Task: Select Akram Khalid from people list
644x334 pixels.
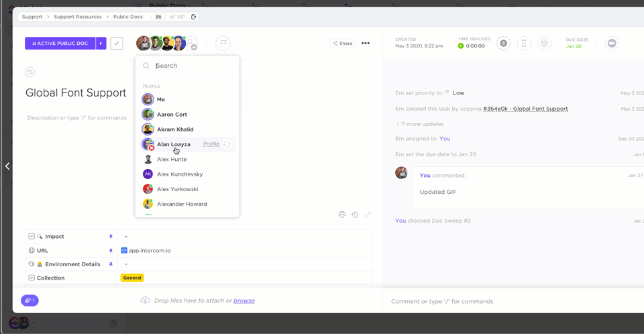Action: tap(187, 129)
